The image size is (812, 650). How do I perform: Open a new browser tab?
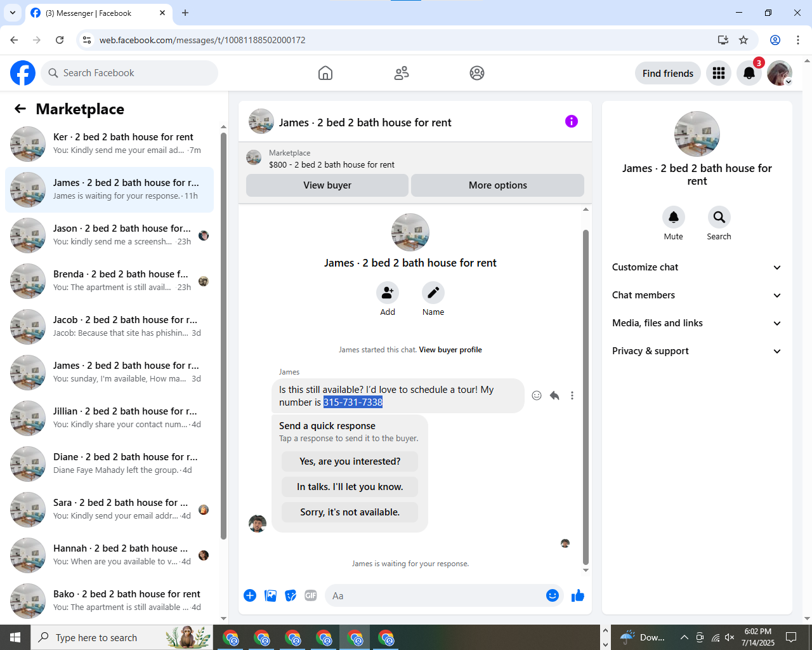(x=185, y=13)
